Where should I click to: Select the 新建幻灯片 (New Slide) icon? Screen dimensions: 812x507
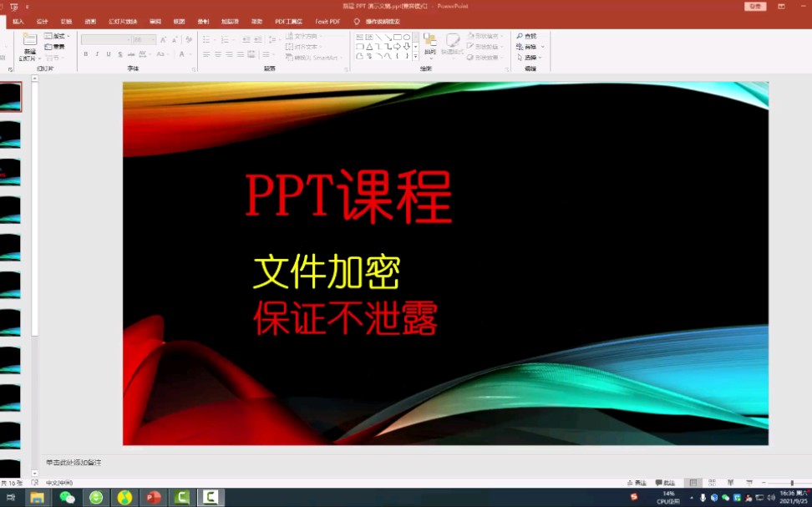[x=30, y=42]
